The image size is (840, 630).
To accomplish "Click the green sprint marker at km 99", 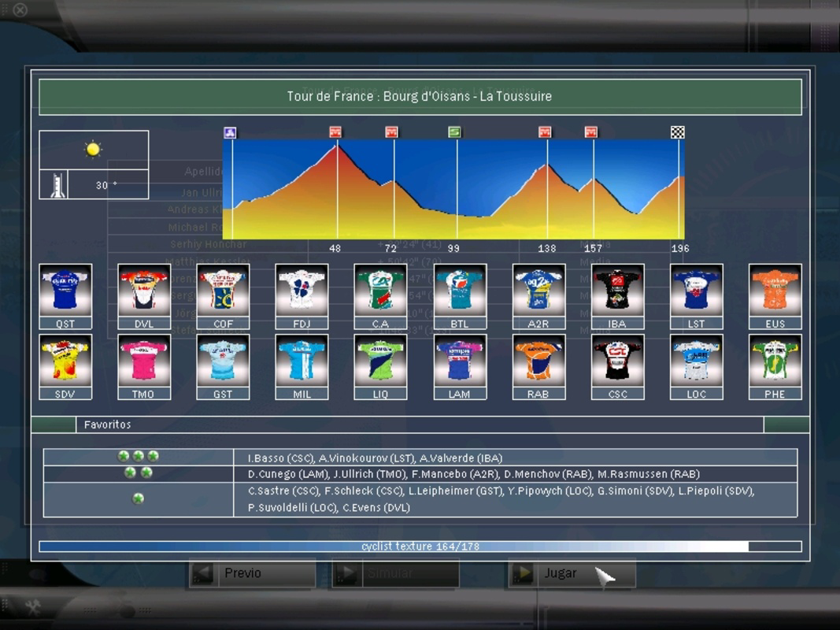I will [454, 132].
